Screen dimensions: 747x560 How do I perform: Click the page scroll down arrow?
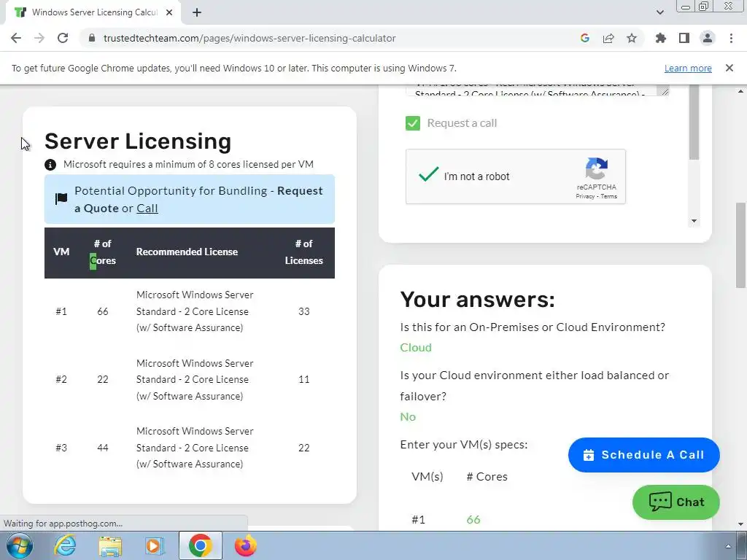(x=740, y=524)
